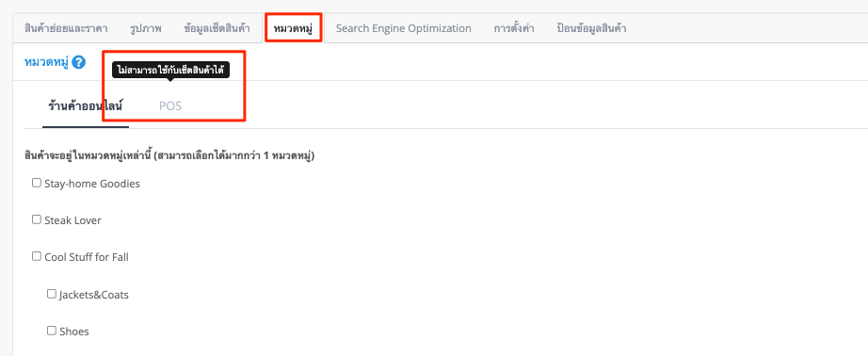Open the รูปภาพ tab
This screenshot has width=868, height=356.
pos(146,28)
